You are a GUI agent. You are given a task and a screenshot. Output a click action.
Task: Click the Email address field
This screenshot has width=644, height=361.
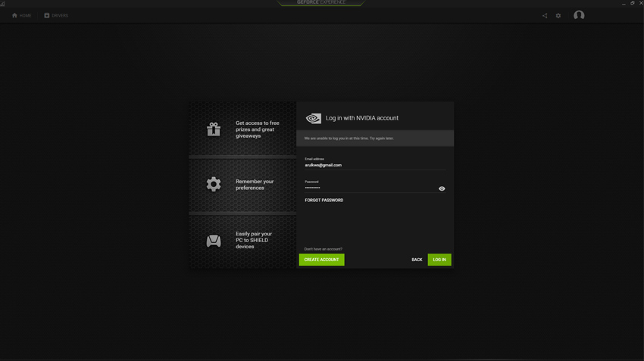pos(375,165)
